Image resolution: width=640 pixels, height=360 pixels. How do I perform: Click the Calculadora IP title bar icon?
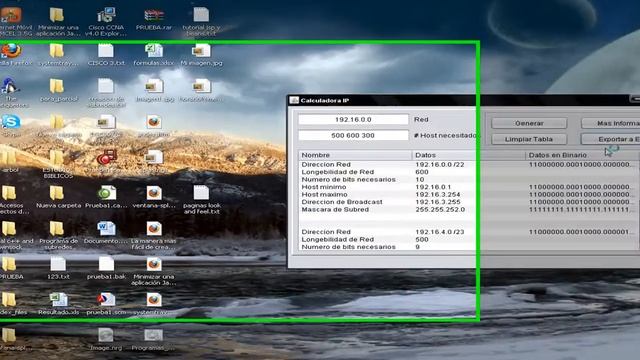click(294, 100)
